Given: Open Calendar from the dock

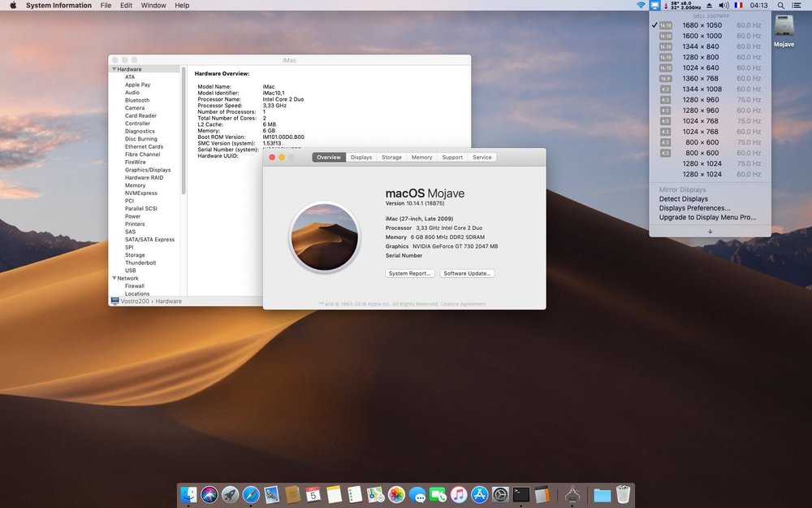Looking at the screenshot, I should click(x=313, y=494).
